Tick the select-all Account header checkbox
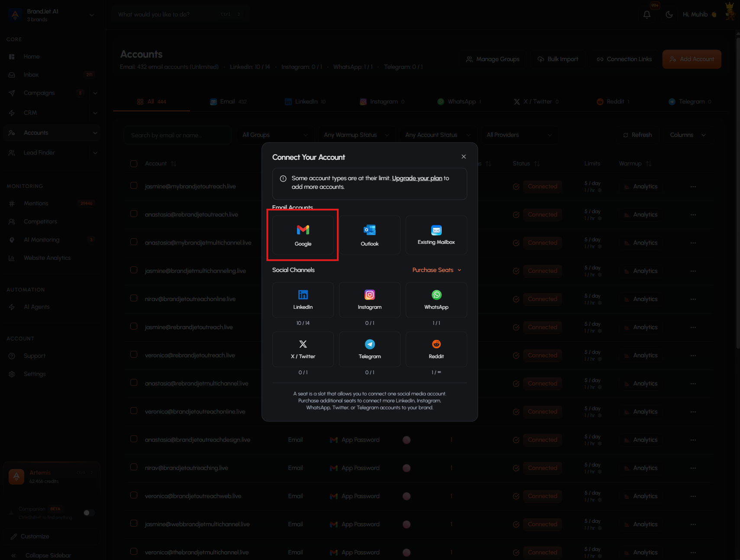Image resolution: width=740 pixels, height=560 pixels. tap(134, 164)
